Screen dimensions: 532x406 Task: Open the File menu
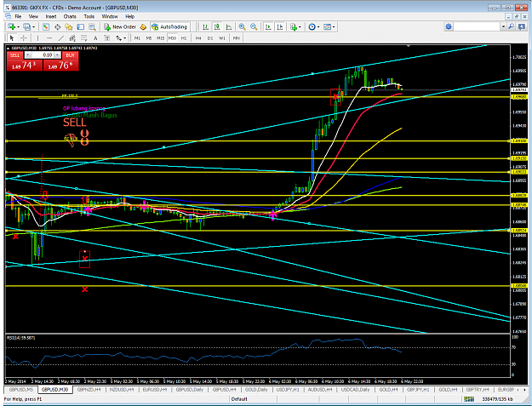click(x=18, y=16)
